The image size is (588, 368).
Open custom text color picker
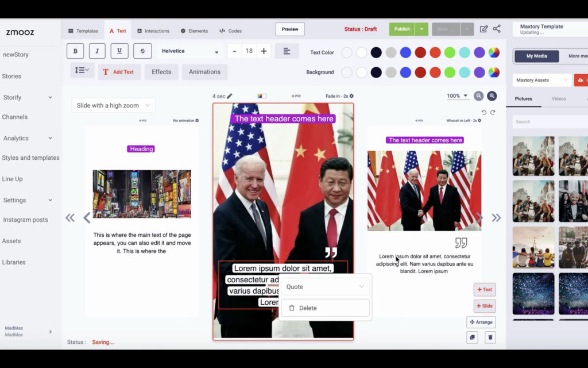pos(494,52)
